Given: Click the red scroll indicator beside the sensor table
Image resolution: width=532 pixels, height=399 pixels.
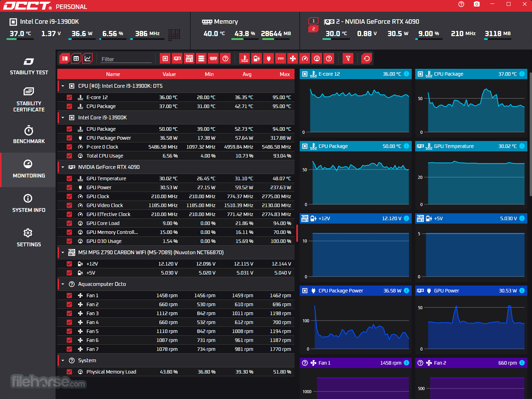Looking at the screenshot, I should pos(297,233).
